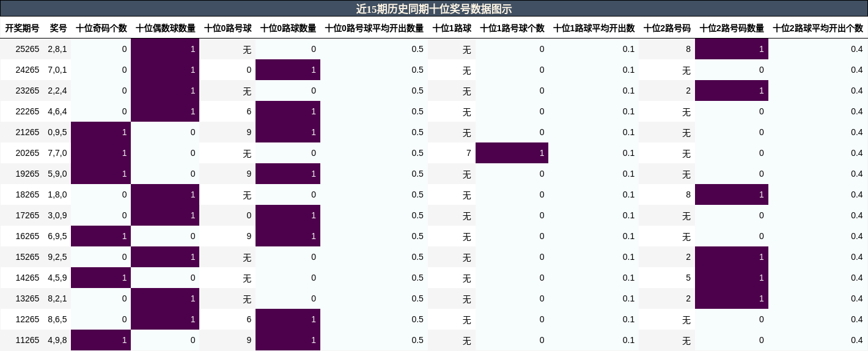
Task: Select period number 22265
Action: [28, 111]
